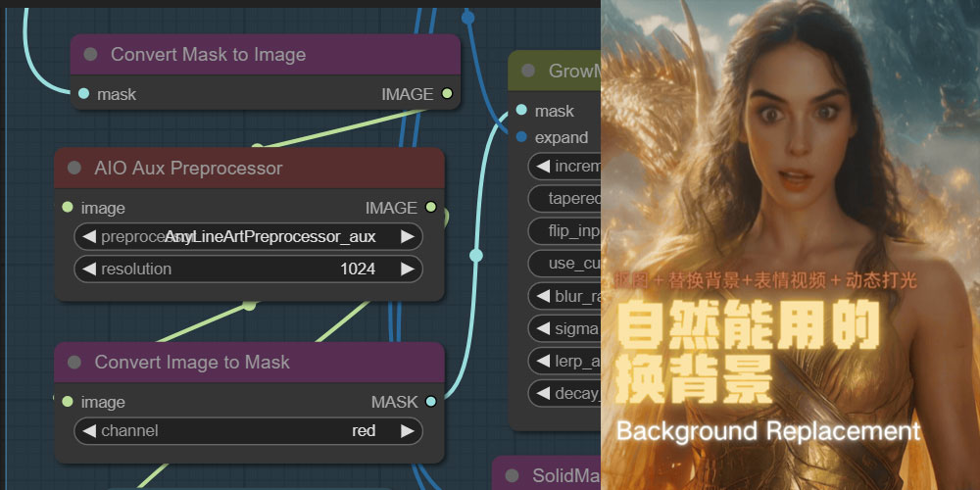Image resolution: width=980 pixels, height=490 pixels.
Task: Click the green link dot below AIO Aux Preprocessor
Action: 250,305
